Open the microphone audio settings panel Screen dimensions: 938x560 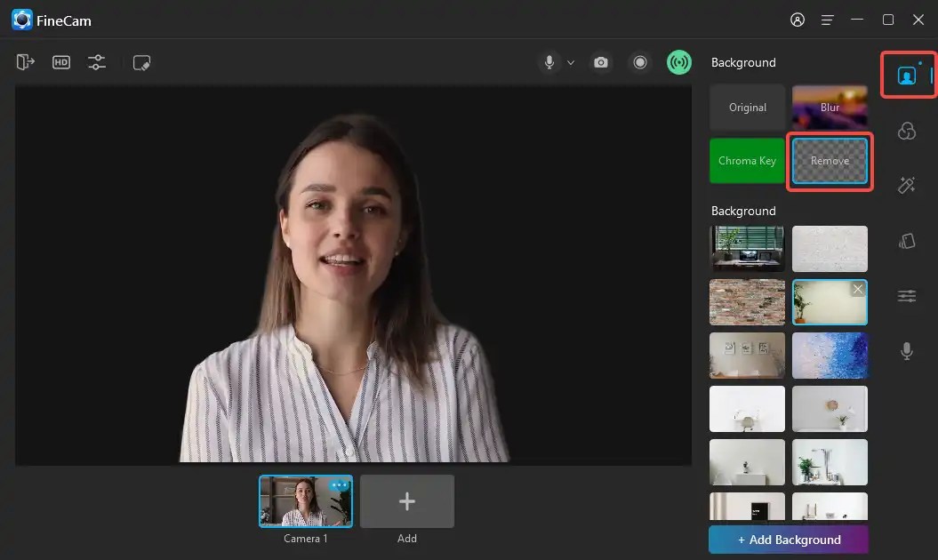point(906,350)
